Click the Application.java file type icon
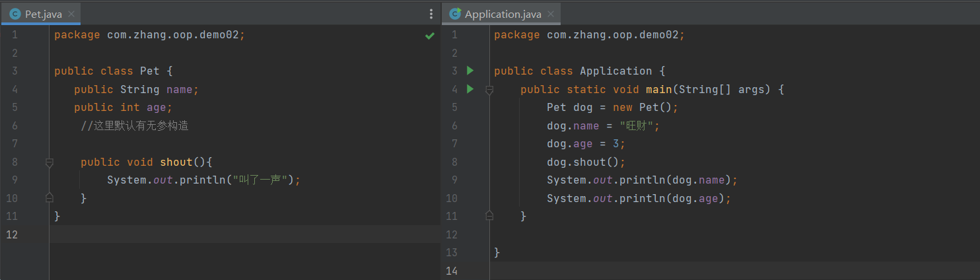 (456, 14)
